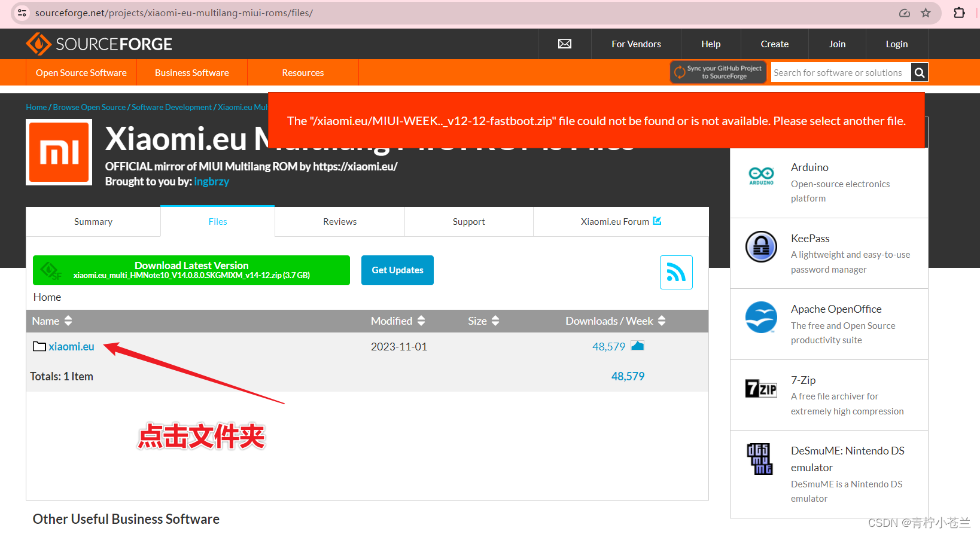Screen dimensions: 980x534
Task: Click Download Latest Version green button
Action: click(191, 270)
